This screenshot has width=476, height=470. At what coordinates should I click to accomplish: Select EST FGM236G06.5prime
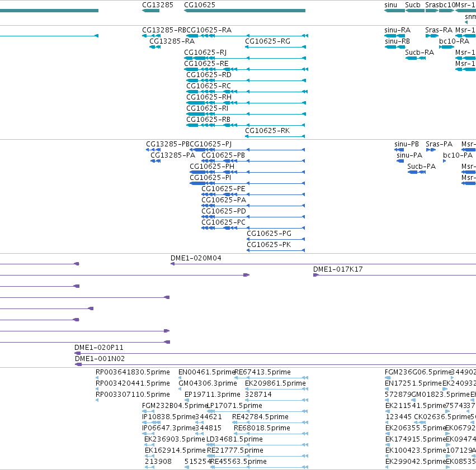418,372
